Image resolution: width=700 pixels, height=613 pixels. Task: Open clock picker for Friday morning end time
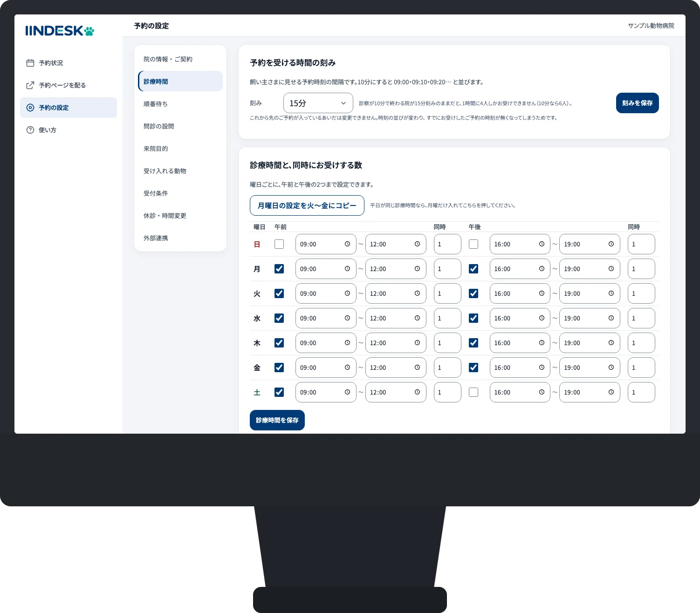point(417,368)
